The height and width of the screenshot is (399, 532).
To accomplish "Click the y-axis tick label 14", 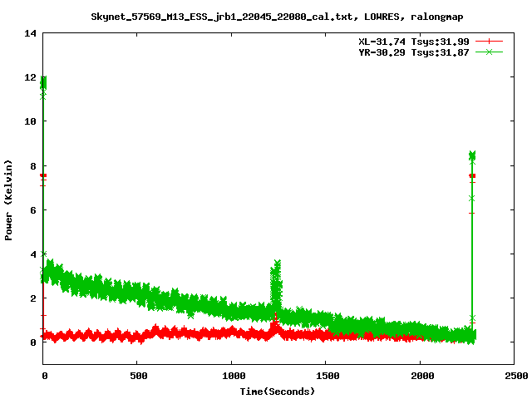I will pyautogui.click(x=30, y=33).
